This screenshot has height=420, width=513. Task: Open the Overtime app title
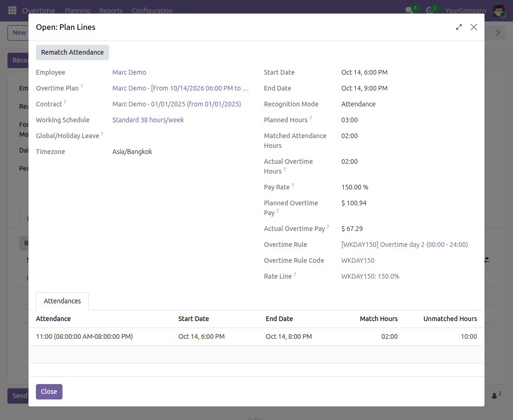pos(39,10)
